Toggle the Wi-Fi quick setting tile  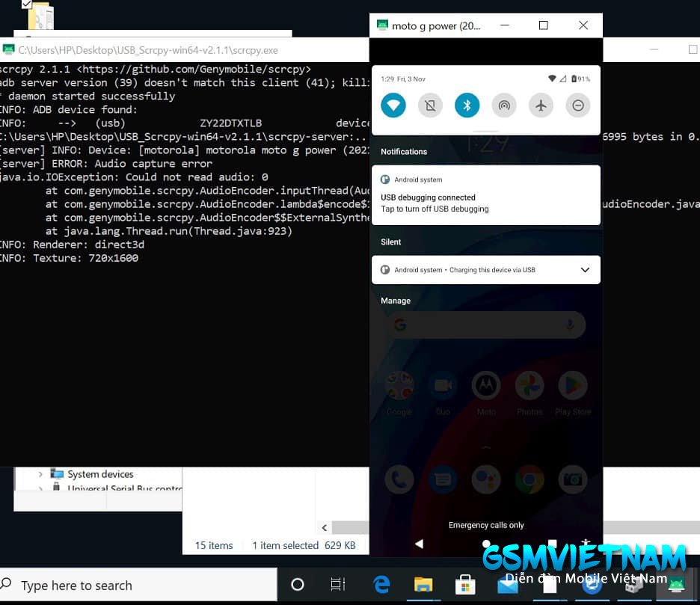(393, 105)
